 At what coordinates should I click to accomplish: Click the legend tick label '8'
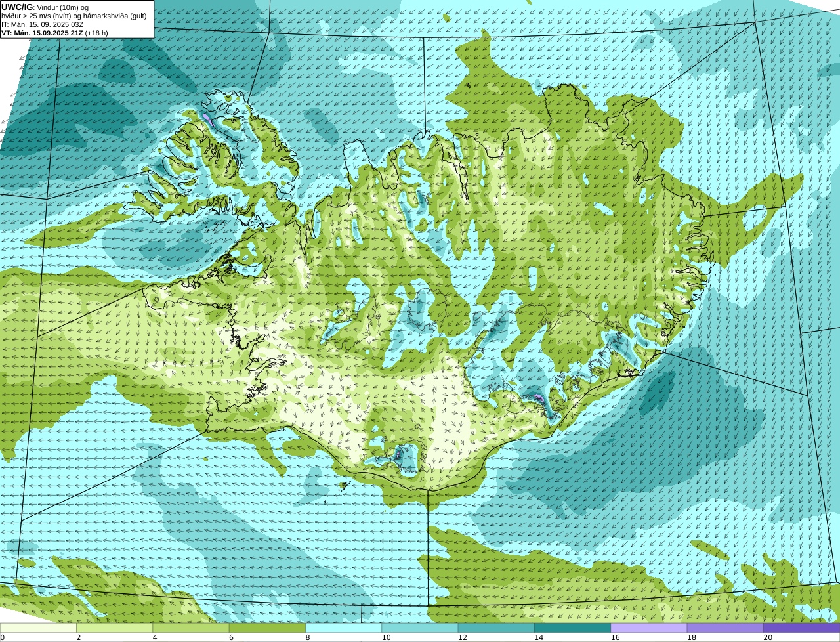pyautogui.click(x=308, y=637)
